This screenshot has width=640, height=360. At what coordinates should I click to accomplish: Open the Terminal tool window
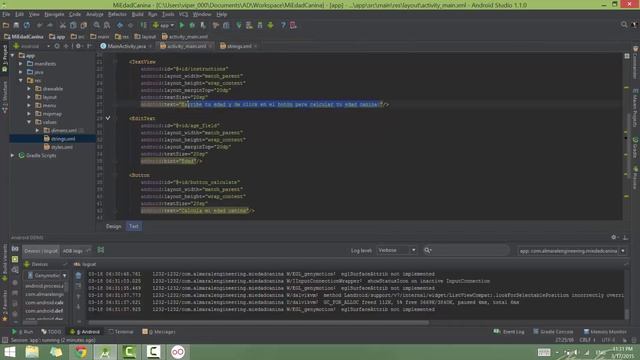click(x=121, y=331)
